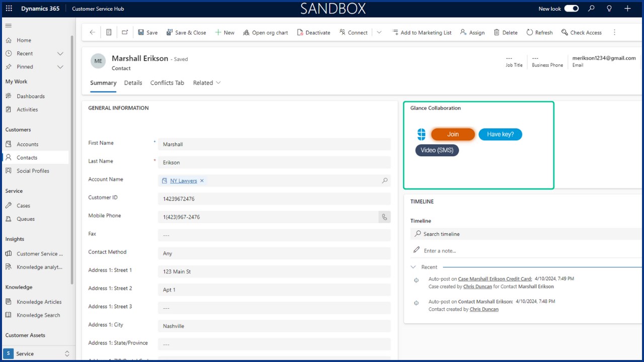Create a New contact from command bar

point(224,32)
